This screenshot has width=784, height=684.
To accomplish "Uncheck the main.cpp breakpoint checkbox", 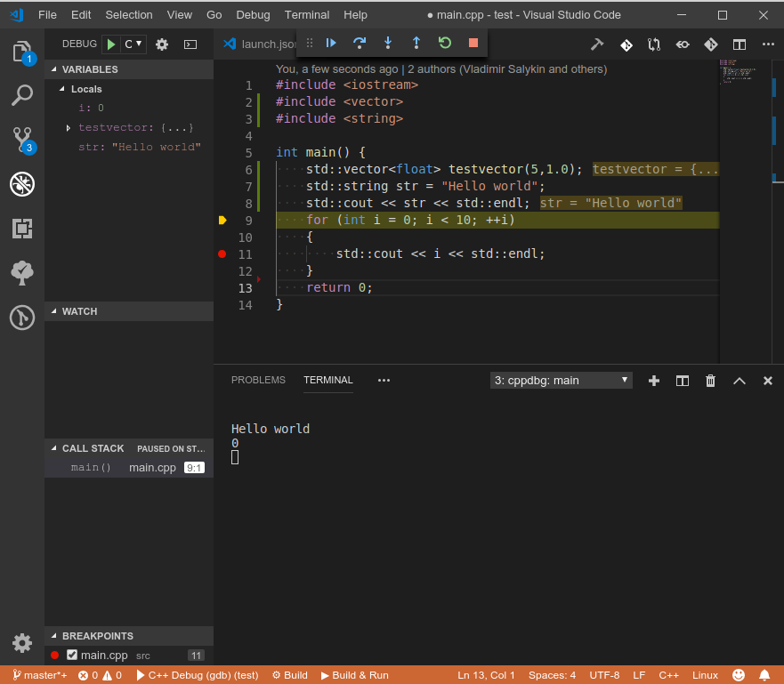I will click(x=73, y=655).
